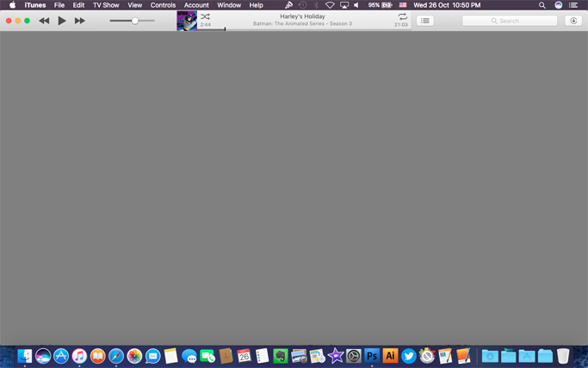Open the Wi-Fi status menu
This screenshot has width=588, height=368.
point(330,5)
